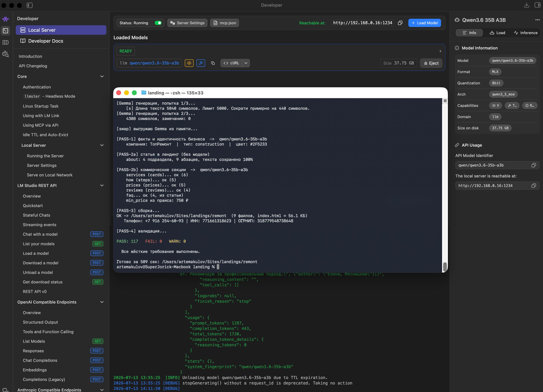Open the cURL dropdown arrow

(x=246, y=63)
